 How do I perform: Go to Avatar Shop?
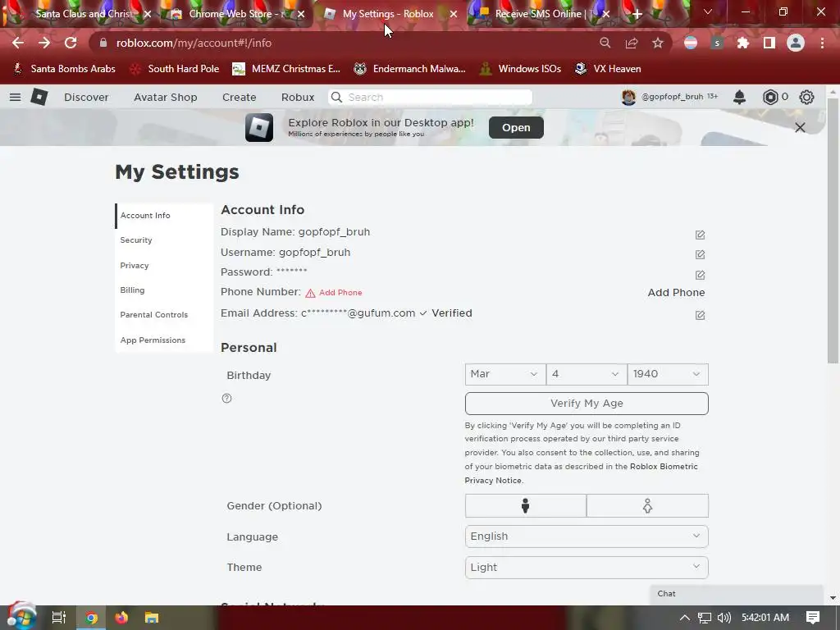point(166,97)
